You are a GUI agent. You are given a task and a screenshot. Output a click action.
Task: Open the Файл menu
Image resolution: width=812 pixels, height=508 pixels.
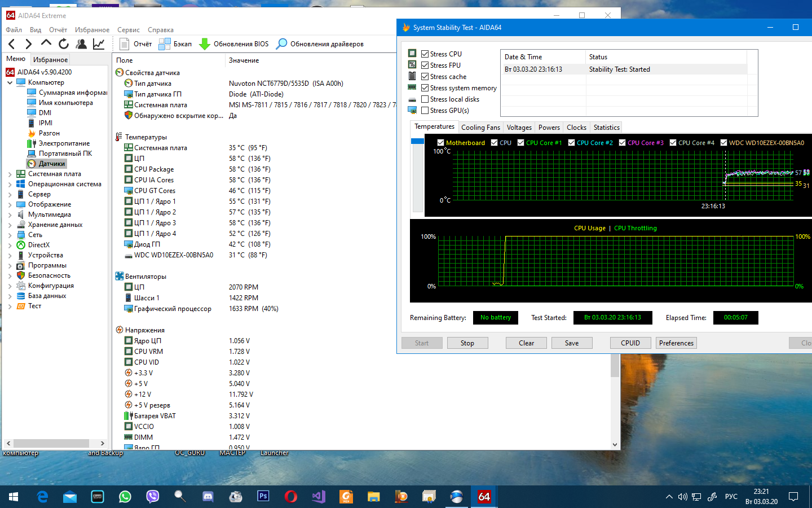click(14, 30)
